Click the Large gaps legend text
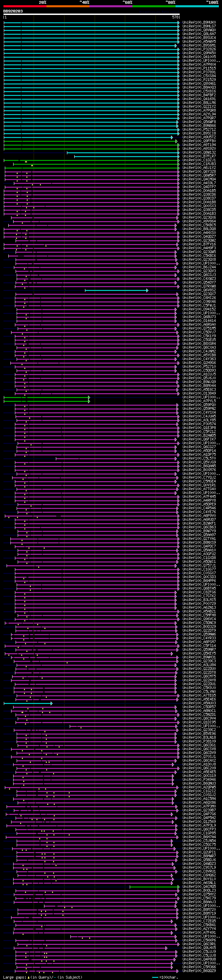 click(43, 977)
